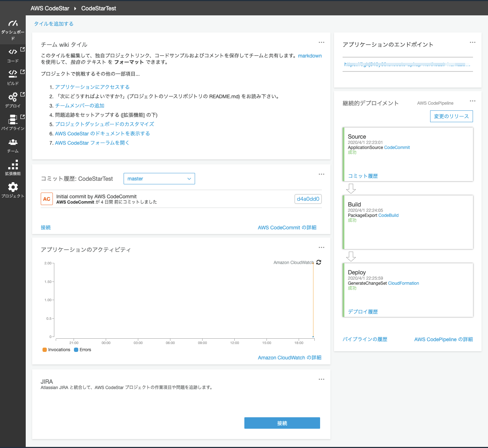Image resolution: width=488 pixels, height=448 pixels.
Task: Open コミット履歴 tile options menu
Action: point(322,174)
